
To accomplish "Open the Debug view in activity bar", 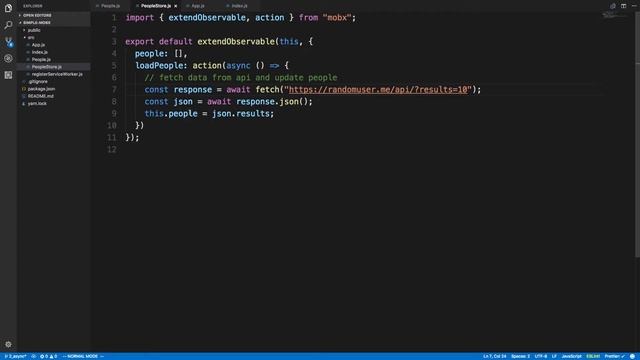I will point(8,58).
